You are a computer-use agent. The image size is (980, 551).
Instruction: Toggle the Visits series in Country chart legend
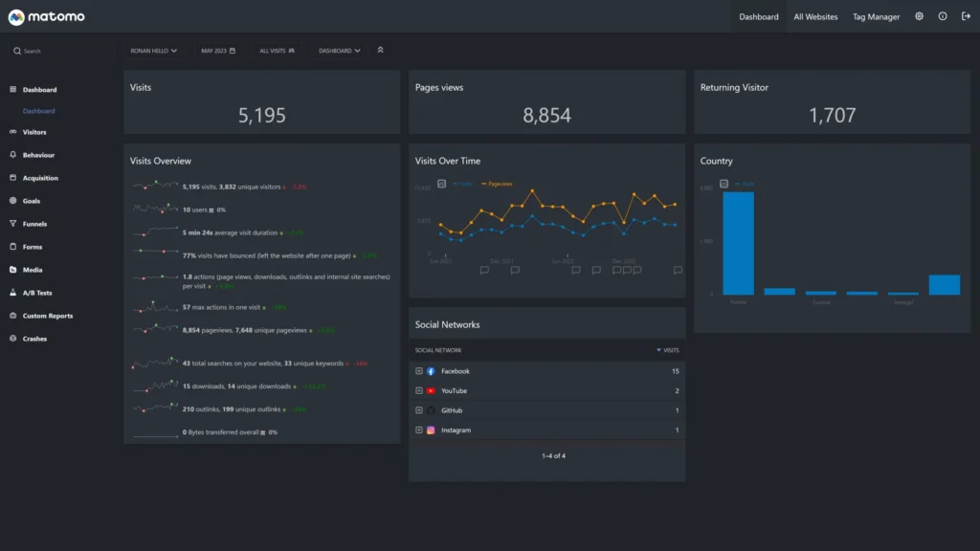click(x=746, y=184)
